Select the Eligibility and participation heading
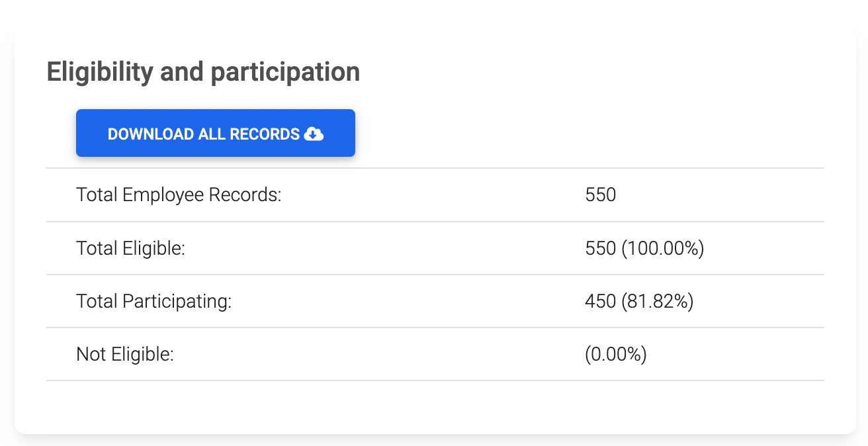This screenshot has width=868, height=446. [x=203, y=72]
